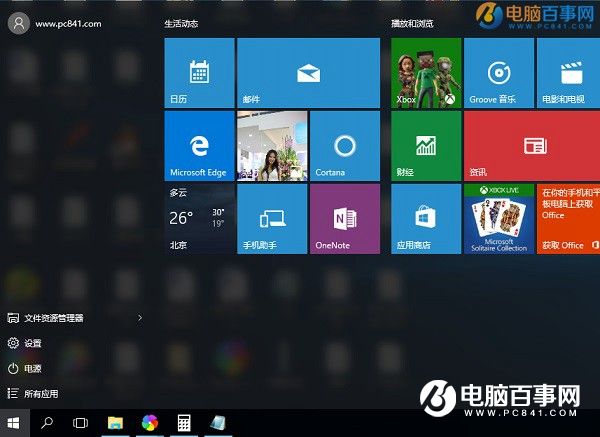The width and height of the screenshot is (600, 437).
Task: Open the colorful pinwheel app on taskbar
Action: pyautogui.click(x=150, y=423)
